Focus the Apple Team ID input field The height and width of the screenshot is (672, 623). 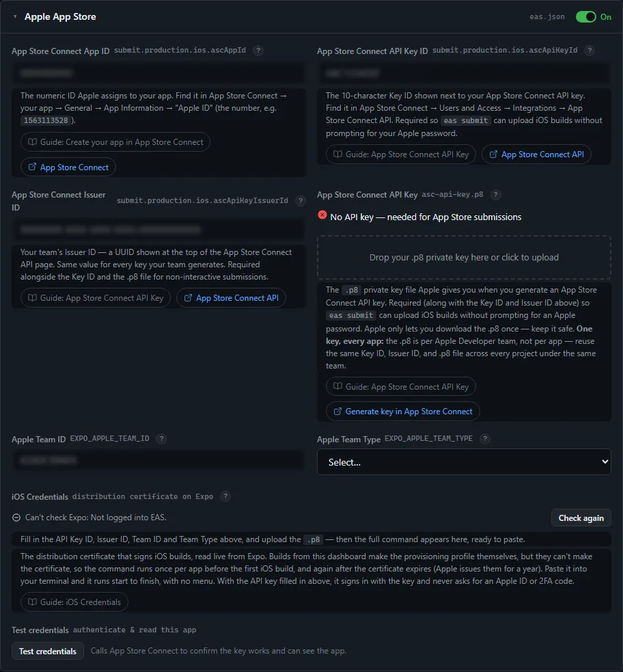point(158,460)
